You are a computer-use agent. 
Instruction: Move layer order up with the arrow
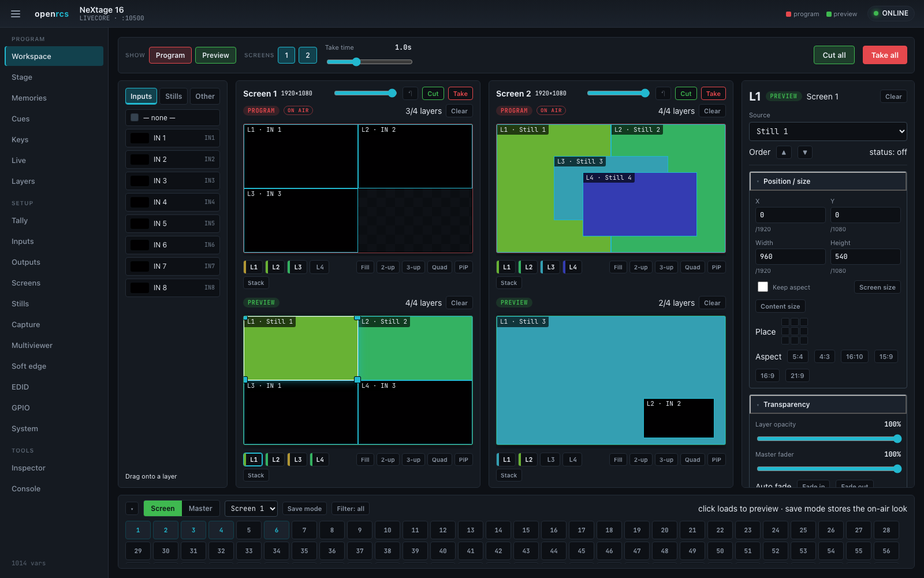(x=784, y=153)
